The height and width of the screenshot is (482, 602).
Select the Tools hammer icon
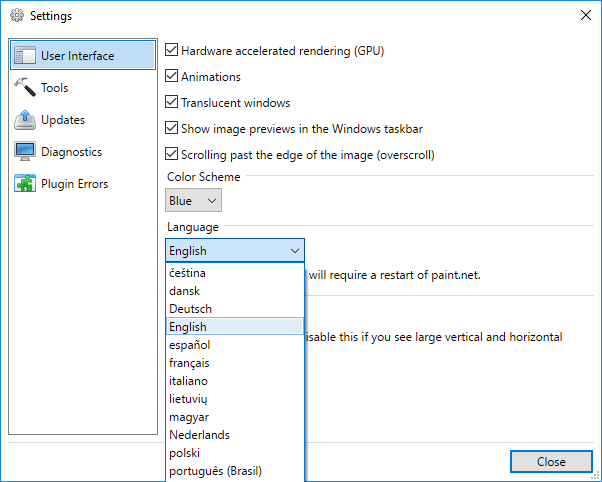pyautogui.click(x=25, y=87)
